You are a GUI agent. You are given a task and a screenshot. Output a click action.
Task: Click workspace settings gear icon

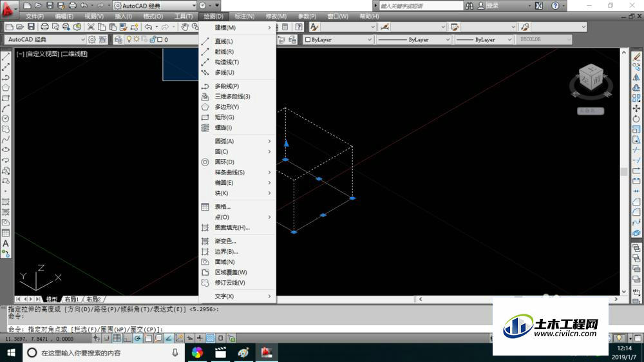click(x=92, y=40)
